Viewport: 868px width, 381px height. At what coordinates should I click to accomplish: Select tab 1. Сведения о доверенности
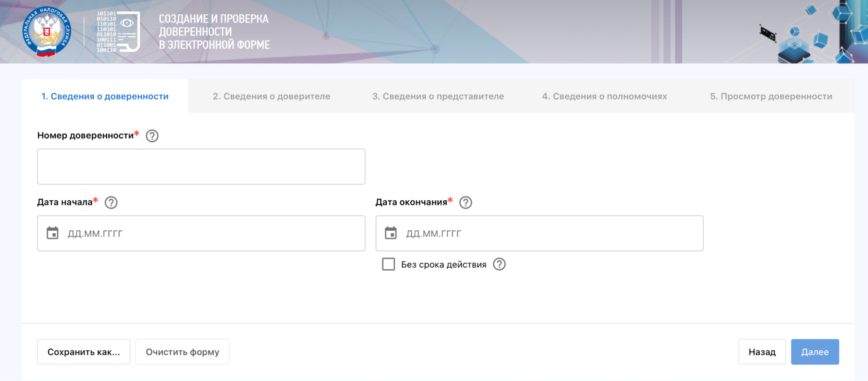point(105,96)
